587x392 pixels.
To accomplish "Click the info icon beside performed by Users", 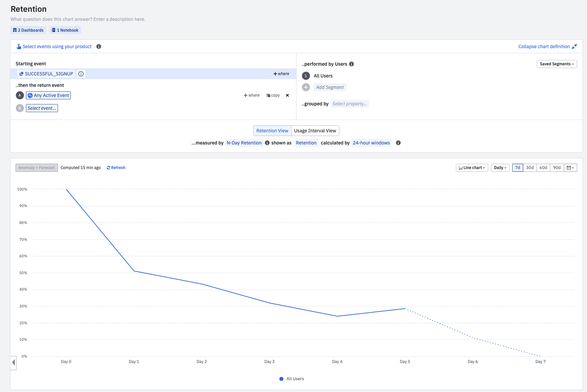I will [351, 64].
